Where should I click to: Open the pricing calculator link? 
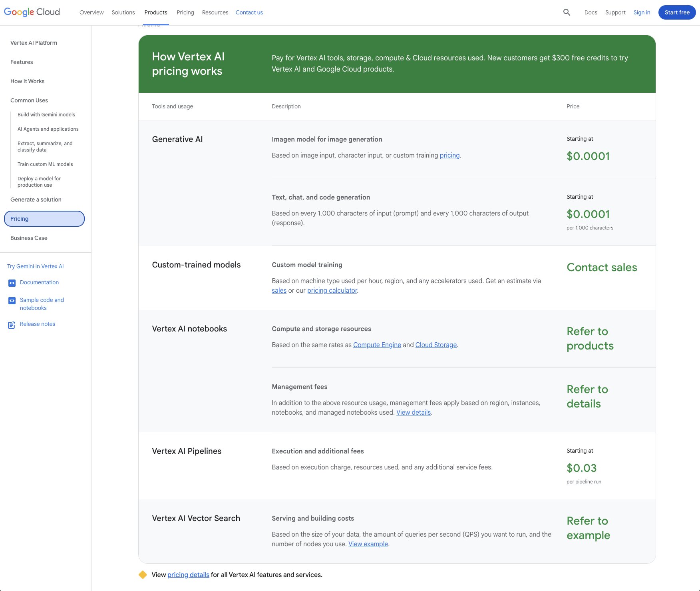(332, 290)
